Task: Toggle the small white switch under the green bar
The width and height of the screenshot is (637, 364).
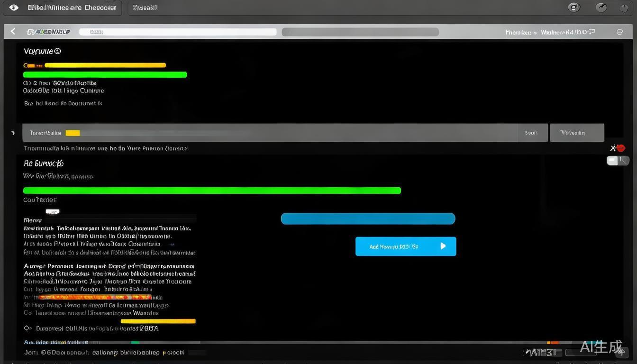Action: [52, 211]
